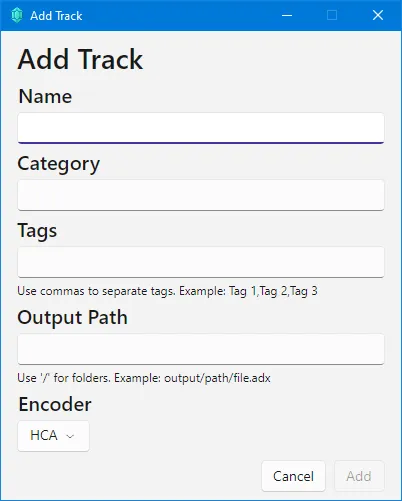Click the green gem app icon in title bar

pyautogui.click(x=16, y=15)
